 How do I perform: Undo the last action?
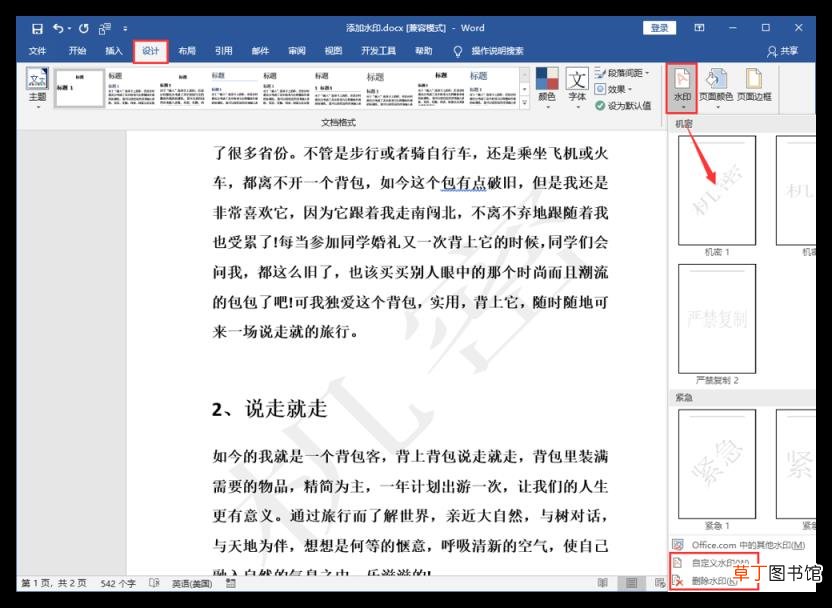58,29
